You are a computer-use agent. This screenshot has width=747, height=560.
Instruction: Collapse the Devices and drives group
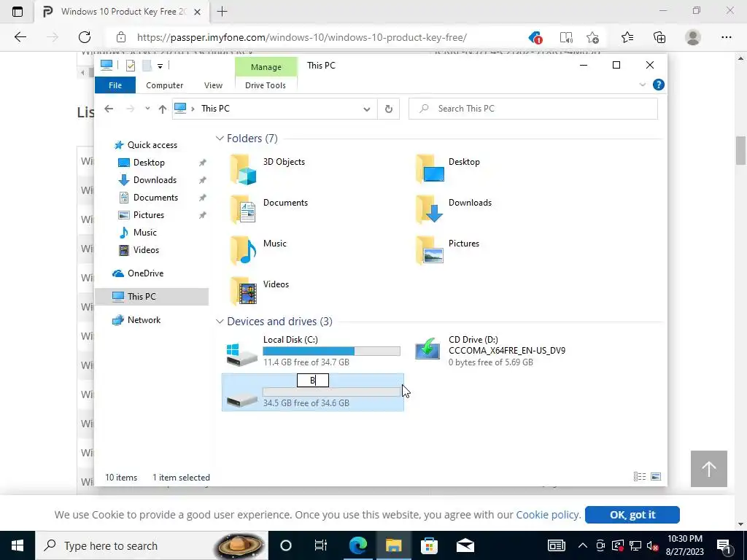[x=220, y=322]
